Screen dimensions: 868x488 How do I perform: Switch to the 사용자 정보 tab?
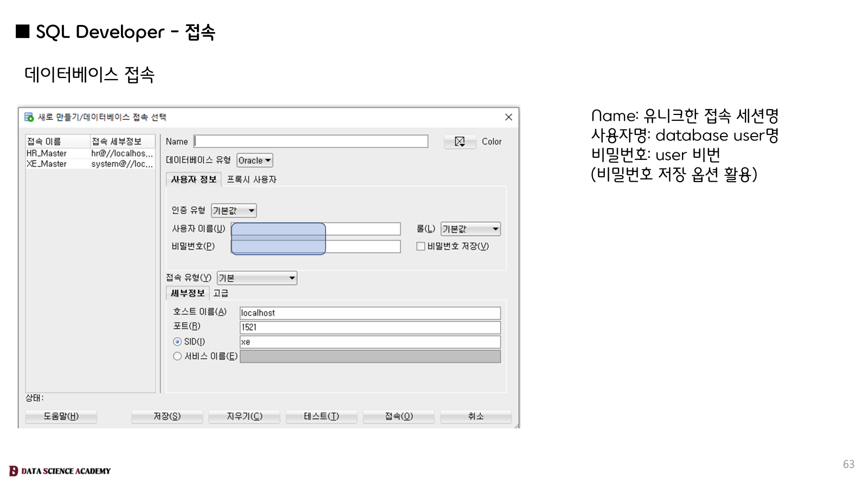[x=194, y=179]
